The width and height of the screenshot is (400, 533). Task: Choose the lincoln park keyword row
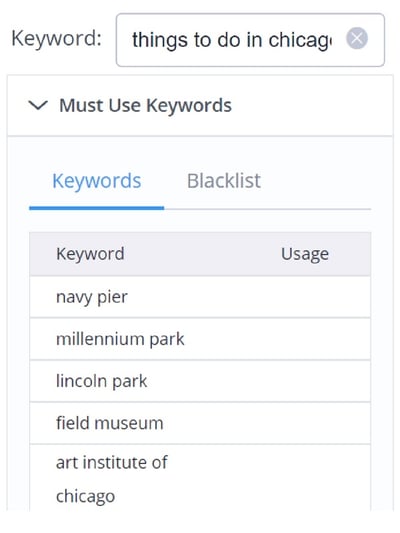click(200, 381)
